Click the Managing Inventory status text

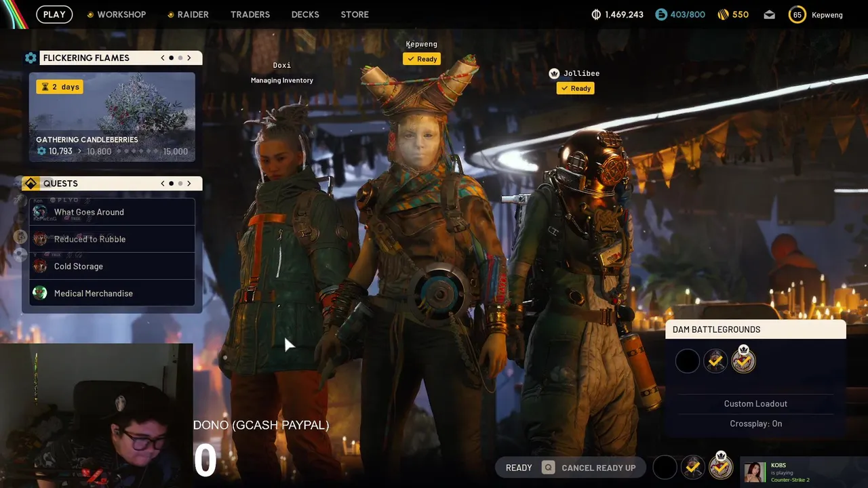coord(282,81)
